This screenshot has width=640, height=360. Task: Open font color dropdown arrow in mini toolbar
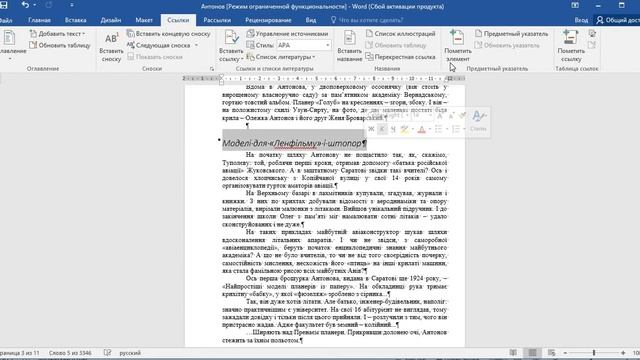point(429,129)
